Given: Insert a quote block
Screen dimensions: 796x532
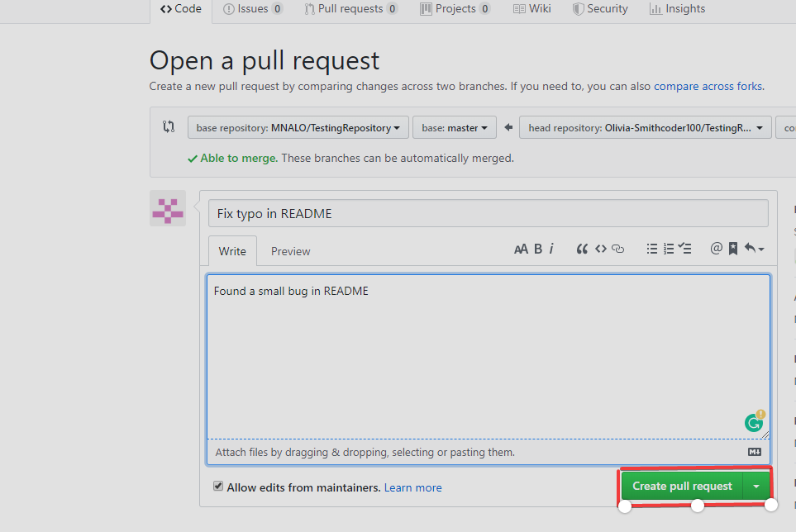Looking at the screenshot, I should (582, 249).
